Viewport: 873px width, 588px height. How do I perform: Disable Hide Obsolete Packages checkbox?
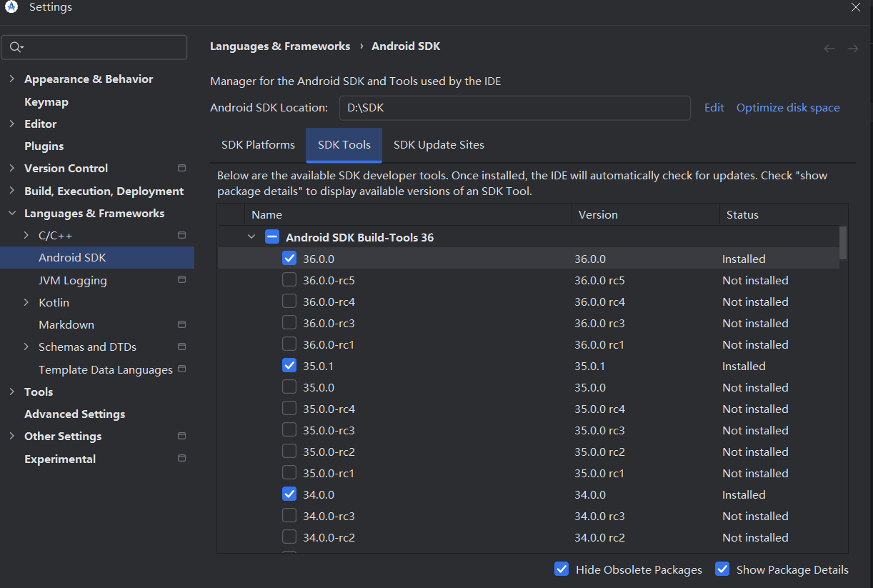[562, 569]
